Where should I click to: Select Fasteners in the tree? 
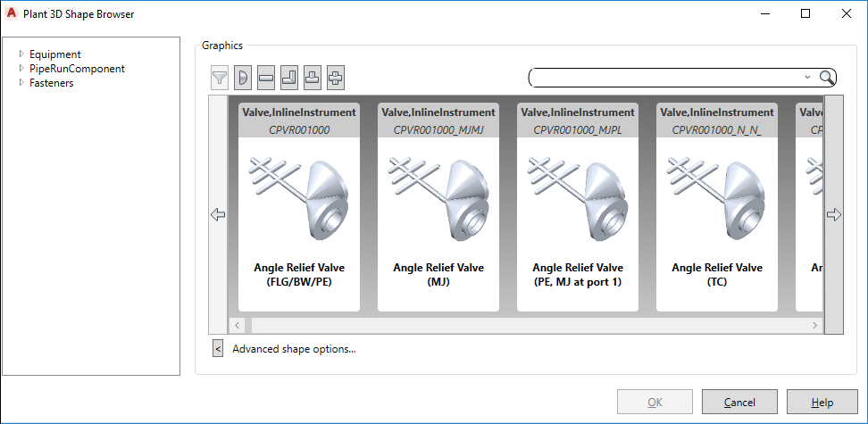tap(52, 83)
